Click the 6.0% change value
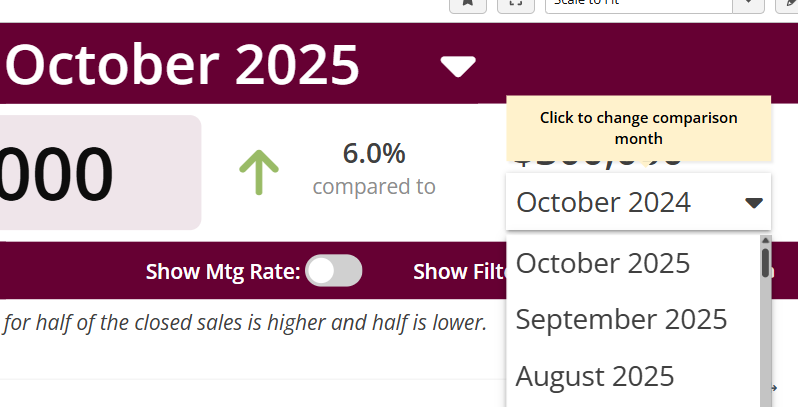Viewport: 798px width, 407px height. tap(374, 154)
